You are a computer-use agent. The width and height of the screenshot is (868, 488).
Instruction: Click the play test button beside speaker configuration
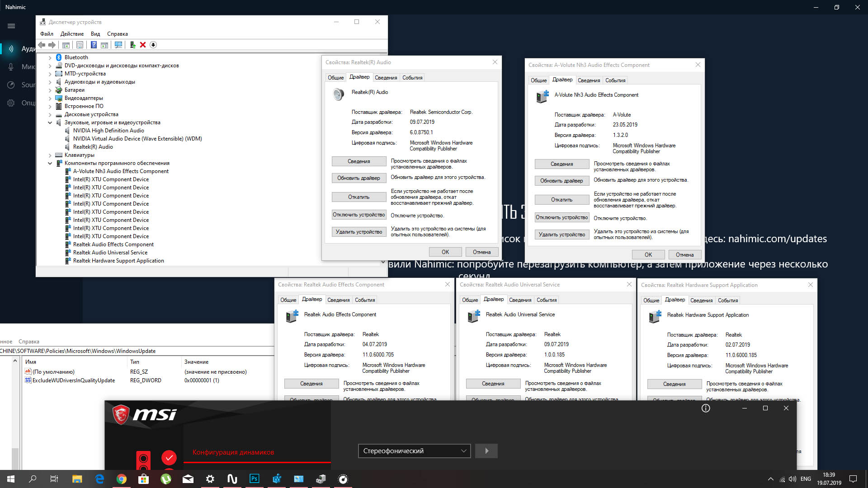pos(486,451)
